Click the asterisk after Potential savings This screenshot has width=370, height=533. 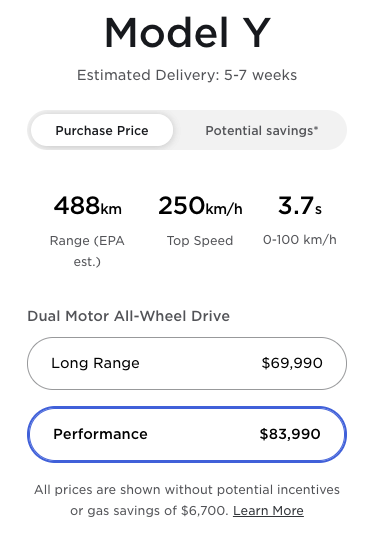point(316,128)
